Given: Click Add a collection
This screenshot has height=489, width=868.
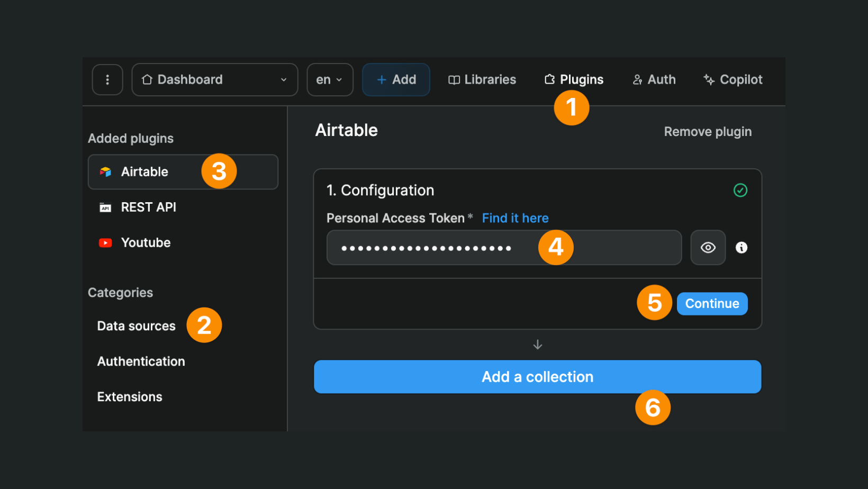Looking at the screenshot, I should tap(537, 376).
